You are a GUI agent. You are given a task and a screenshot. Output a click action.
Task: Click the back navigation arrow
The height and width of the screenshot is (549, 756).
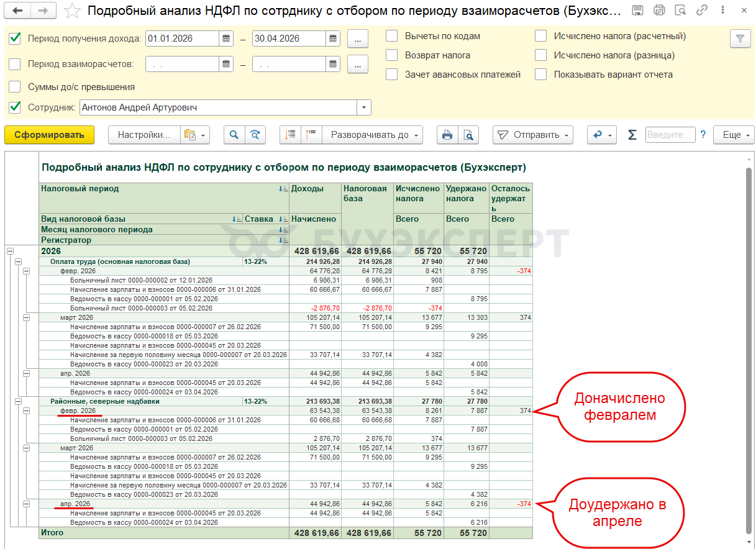(18, 11)
